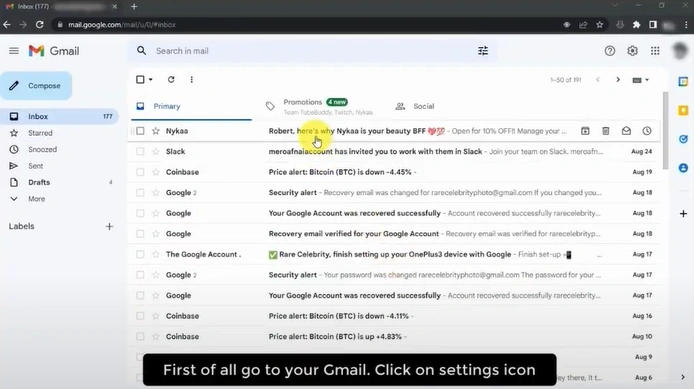Open select-all dropdown arrow

150,80
